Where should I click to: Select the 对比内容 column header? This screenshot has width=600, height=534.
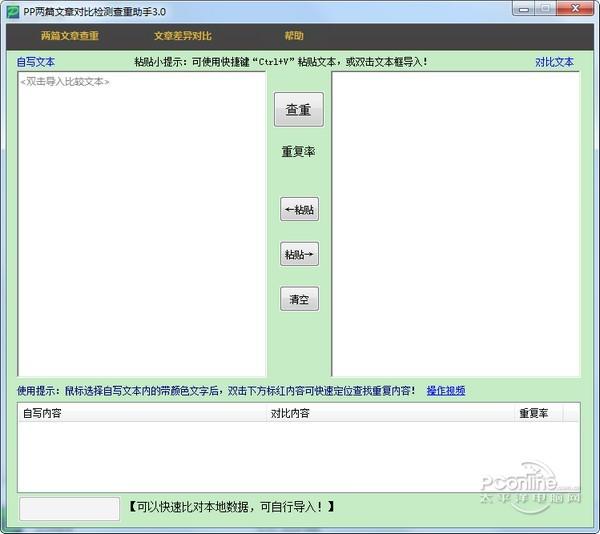coord(390,413)
